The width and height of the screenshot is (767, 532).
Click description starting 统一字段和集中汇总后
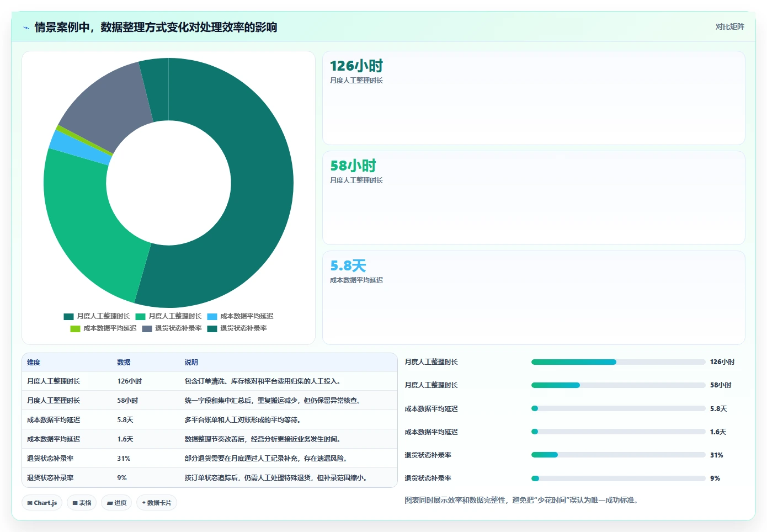274,401
